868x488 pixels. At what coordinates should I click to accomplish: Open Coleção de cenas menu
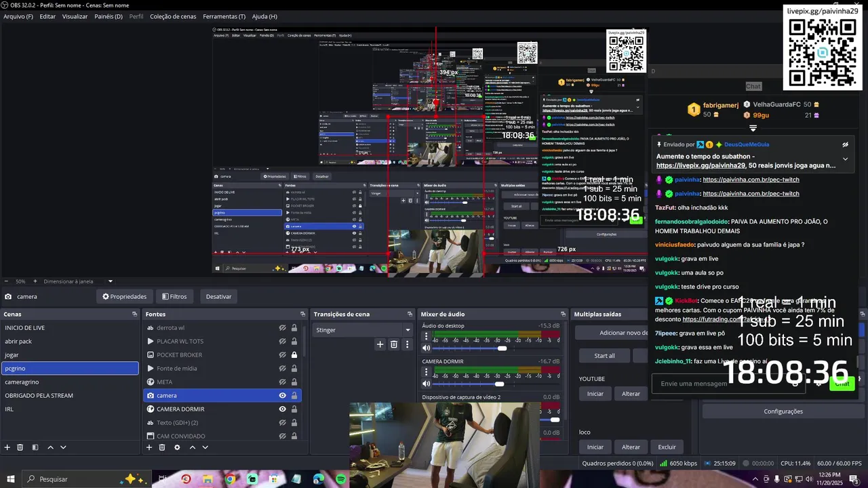pos(173,16)
